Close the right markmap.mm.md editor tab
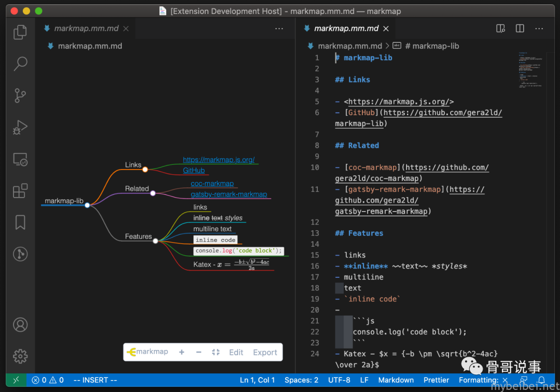This screenshot has width=560, height=392. pyautogui.click(x=386, y=29)
